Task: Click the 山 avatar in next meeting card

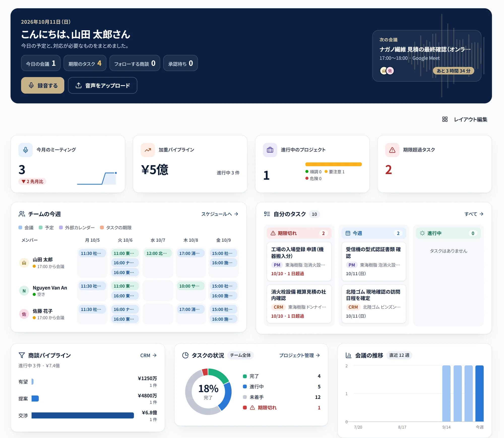Action: click(x=383, y=71)
